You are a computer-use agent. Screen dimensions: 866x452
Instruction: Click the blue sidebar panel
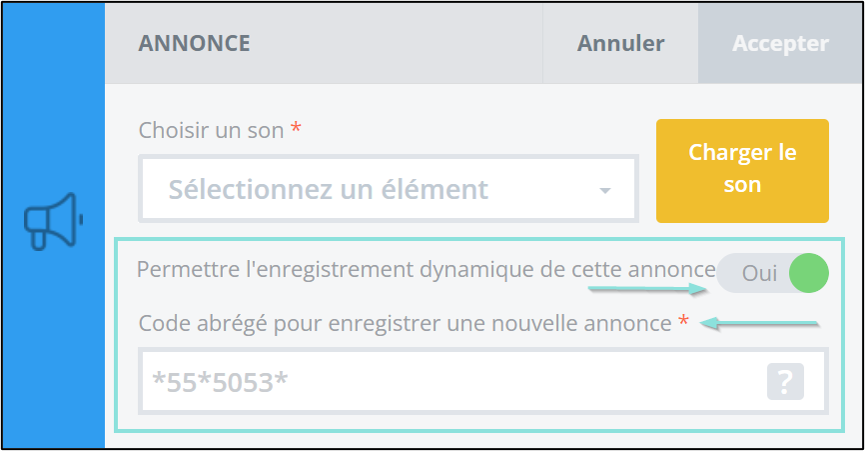coord(54,226)
